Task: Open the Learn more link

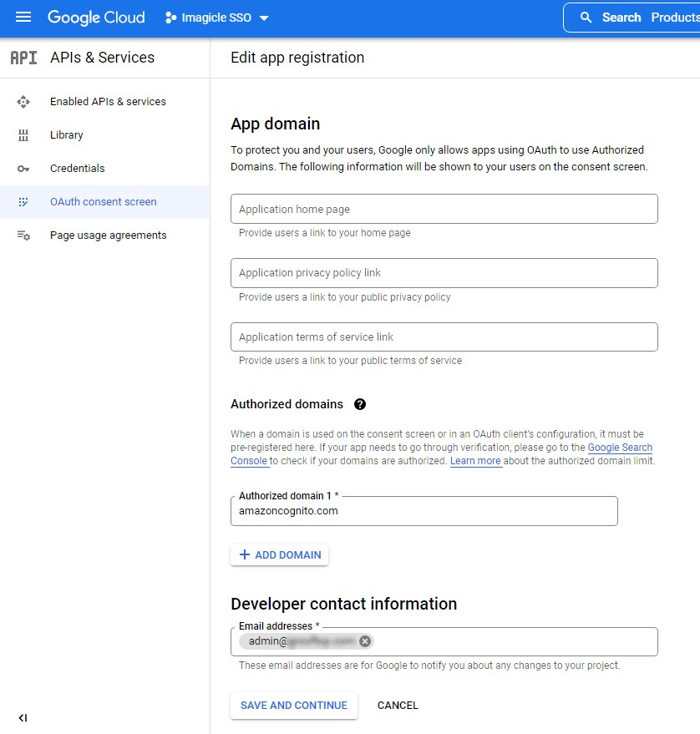Action: 475,461
